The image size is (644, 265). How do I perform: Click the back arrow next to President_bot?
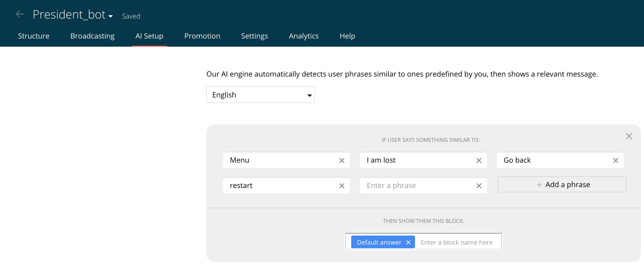tap(20, 14)
